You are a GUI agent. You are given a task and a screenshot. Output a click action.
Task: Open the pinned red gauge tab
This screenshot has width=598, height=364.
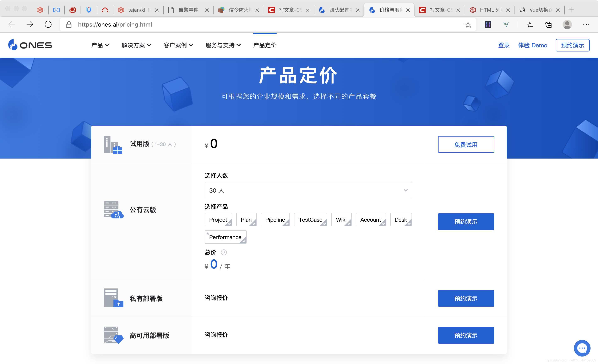tap(105, 10)
